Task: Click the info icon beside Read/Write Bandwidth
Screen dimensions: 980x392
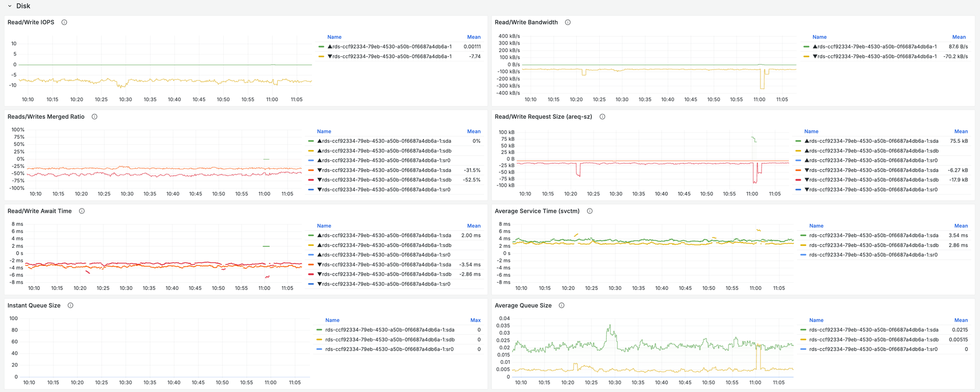Action: pos(567,23)
